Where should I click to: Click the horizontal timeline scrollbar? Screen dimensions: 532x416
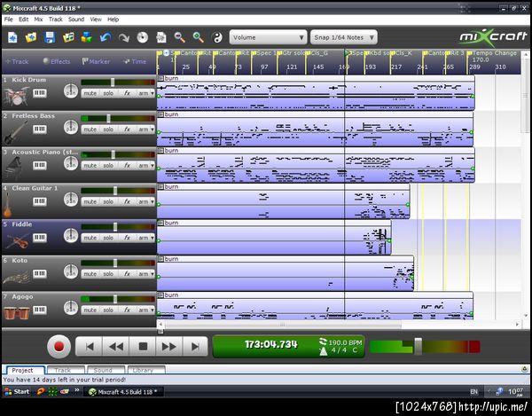[284, 325]
